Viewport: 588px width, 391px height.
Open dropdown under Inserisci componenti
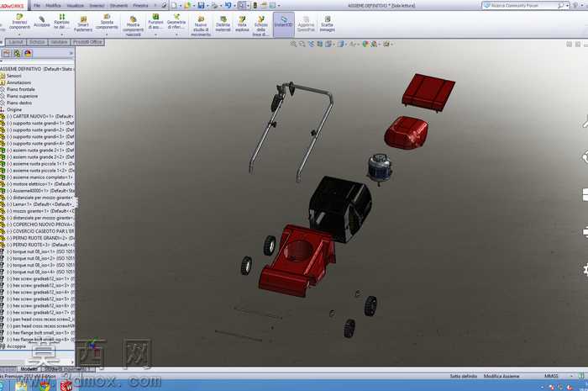click(x=19, y=34)
